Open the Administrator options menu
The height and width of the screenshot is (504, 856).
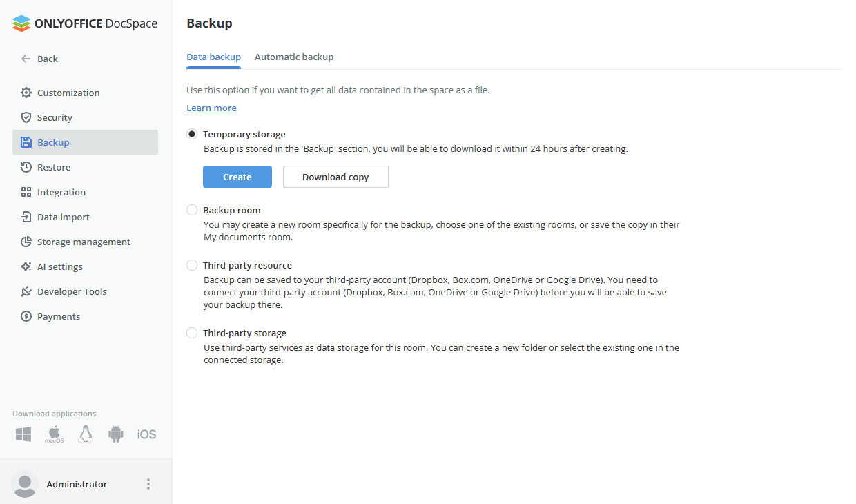(148, 484)
